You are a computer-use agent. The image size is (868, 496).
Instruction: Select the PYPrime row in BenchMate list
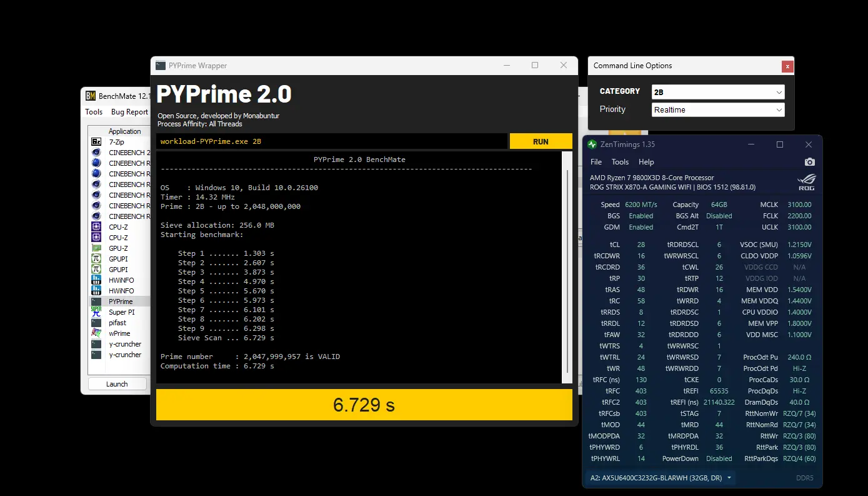[120, 301]
